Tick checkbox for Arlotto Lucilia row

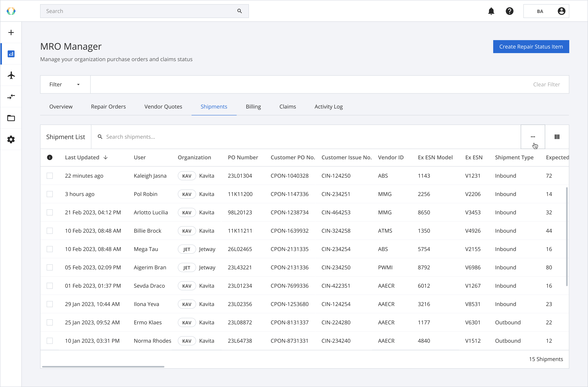coord(50,212)
